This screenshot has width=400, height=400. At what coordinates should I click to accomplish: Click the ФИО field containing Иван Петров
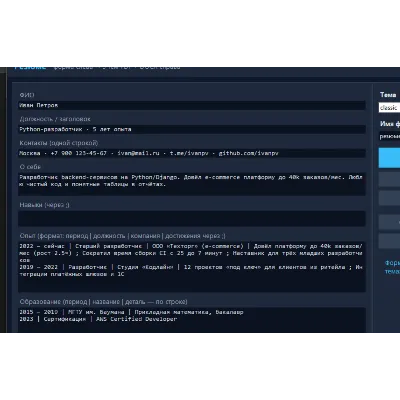point(192,105)
